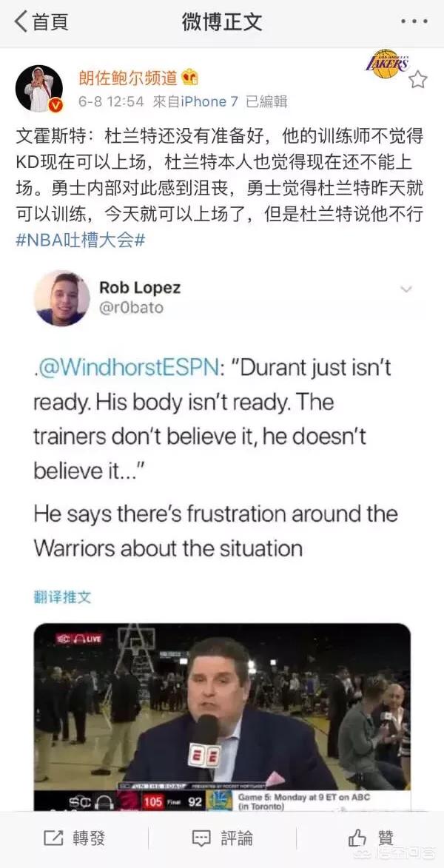Tap the #NBA吐槽大会# hashtag
The height and width of the screenshot is (868, 444).
[x=80, y=241]
